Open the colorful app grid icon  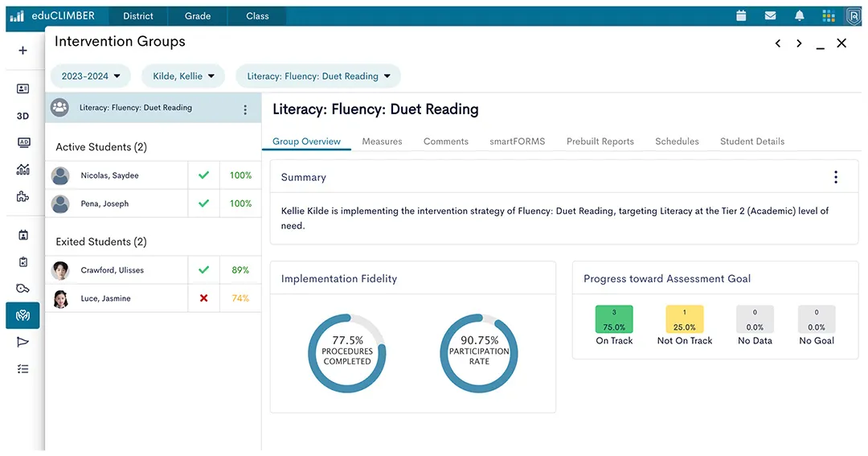(x=829, y=15)
